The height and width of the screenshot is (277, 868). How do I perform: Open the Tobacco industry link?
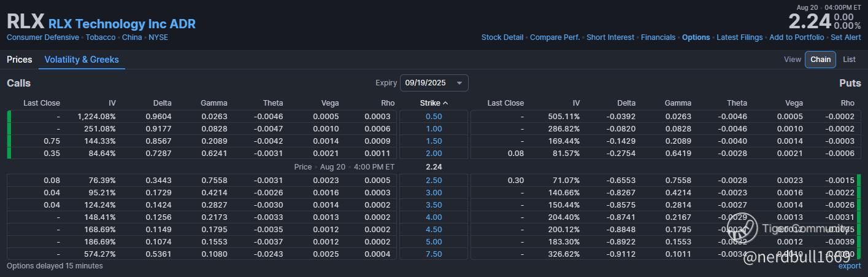coord(101,37)
